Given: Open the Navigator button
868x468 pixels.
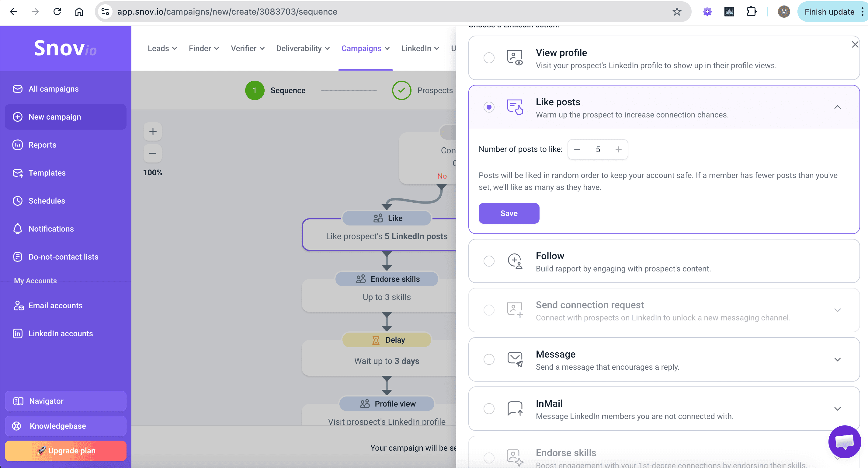Looking at the screenshot, I should 66,401.
